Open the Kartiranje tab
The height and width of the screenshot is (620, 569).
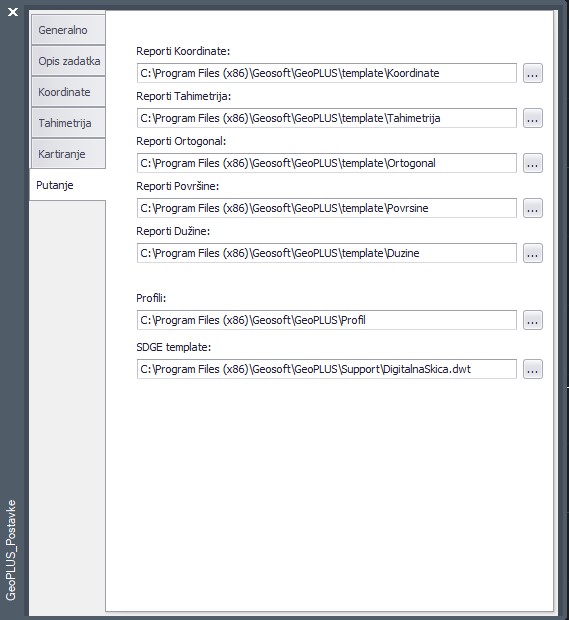pos(68,154)
